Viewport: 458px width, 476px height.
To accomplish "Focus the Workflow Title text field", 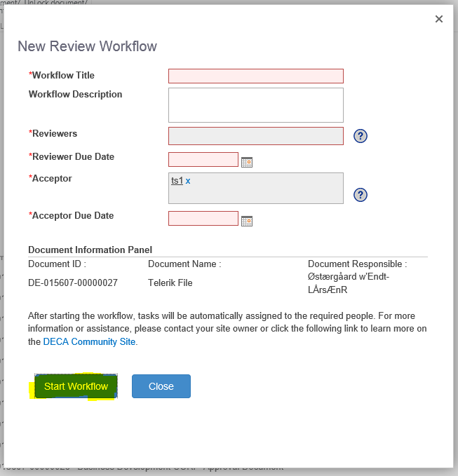I will [x=255, y=76].
